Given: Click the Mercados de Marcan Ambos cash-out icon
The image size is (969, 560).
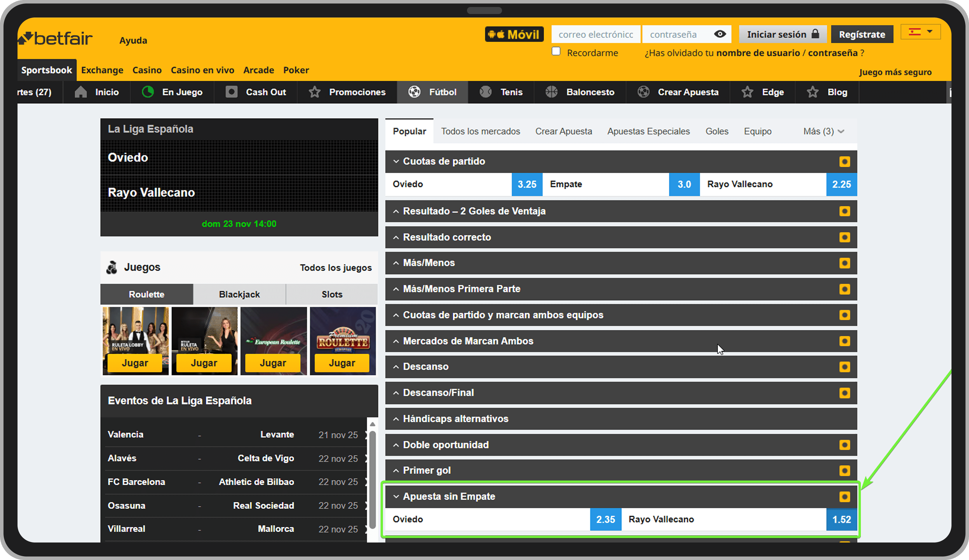Looking at the screenshot, I should pyautogui.click(x=844, y=341).
